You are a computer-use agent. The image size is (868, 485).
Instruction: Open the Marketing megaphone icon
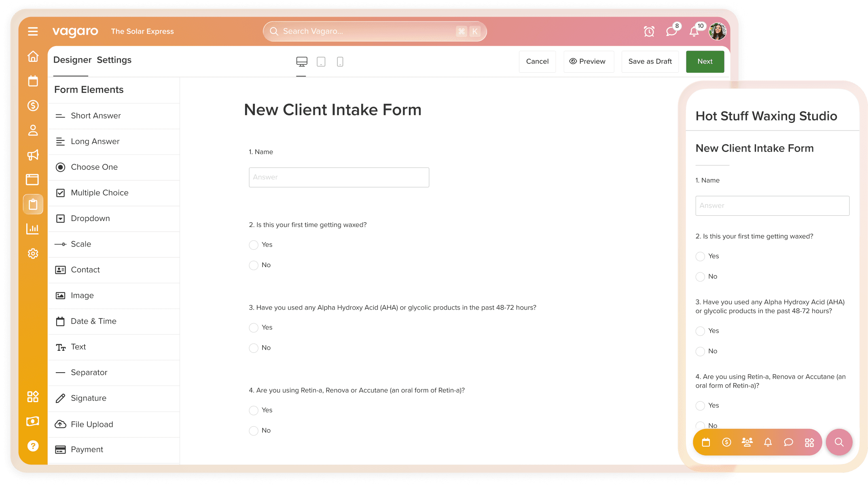click(x=33, y=155)
